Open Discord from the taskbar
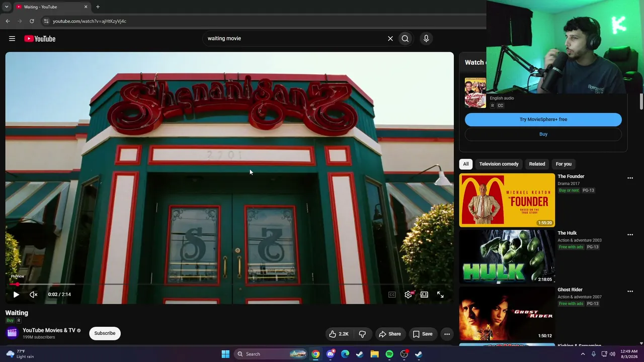Image resolution: width=644 pixels, height=362 pixels. coord(330,354)
